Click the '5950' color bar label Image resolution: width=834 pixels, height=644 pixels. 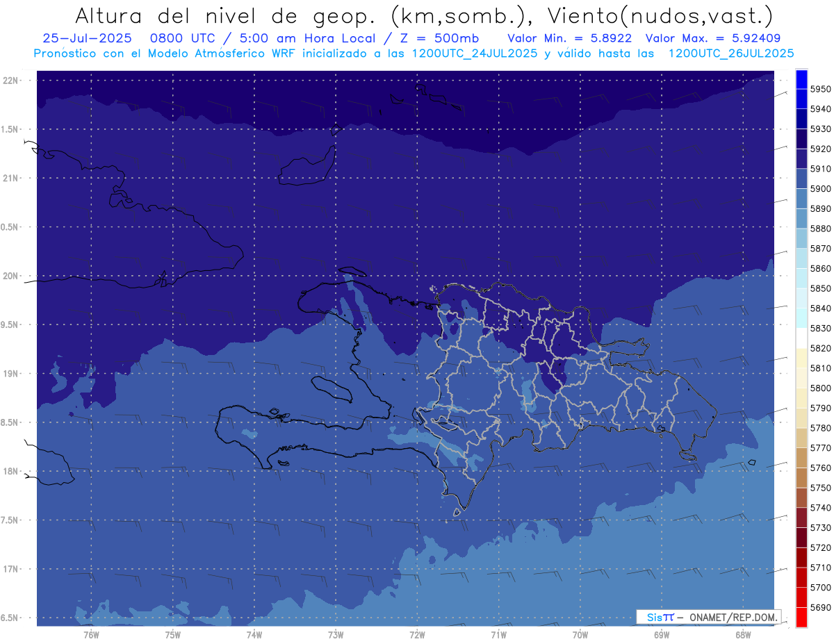pos(820,89)
